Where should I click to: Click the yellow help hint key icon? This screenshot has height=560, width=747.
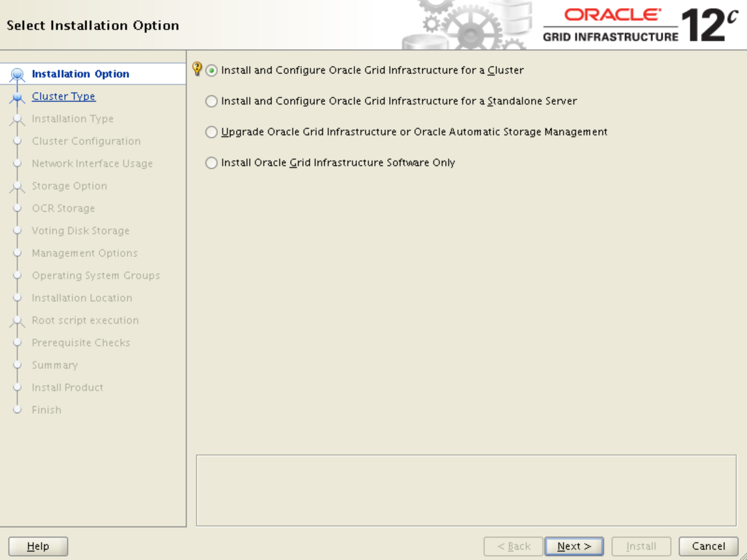197,69
